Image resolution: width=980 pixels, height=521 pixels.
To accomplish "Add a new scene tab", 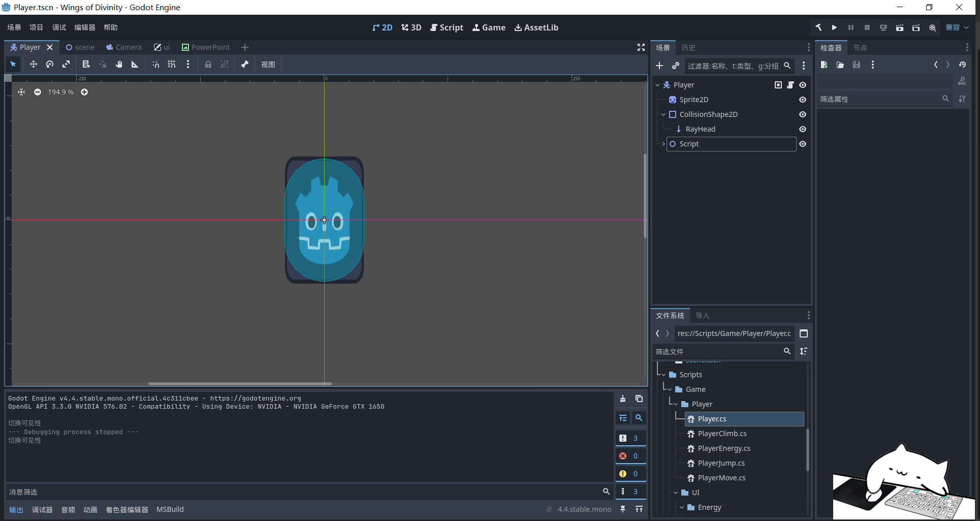I will [245, 47].
